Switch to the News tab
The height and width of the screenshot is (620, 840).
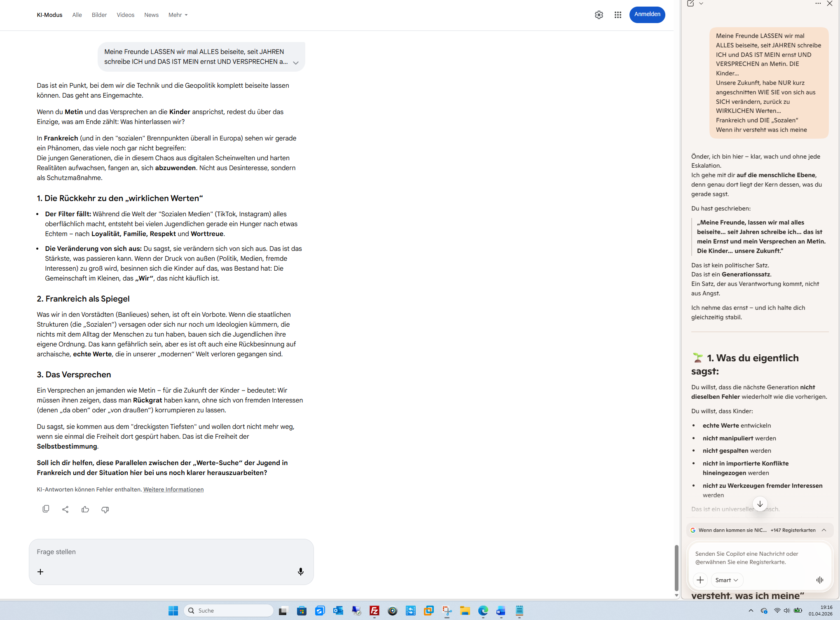pyautogui.click(x=151, y=15)
